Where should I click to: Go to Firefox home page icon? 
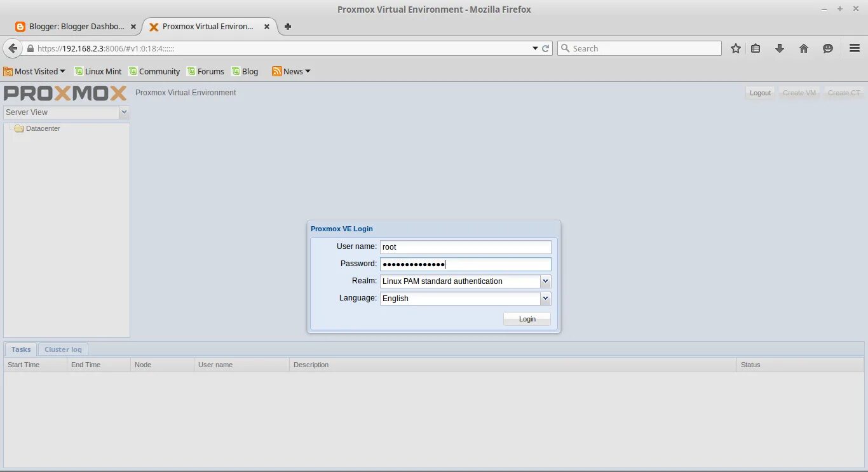(804, 48)
